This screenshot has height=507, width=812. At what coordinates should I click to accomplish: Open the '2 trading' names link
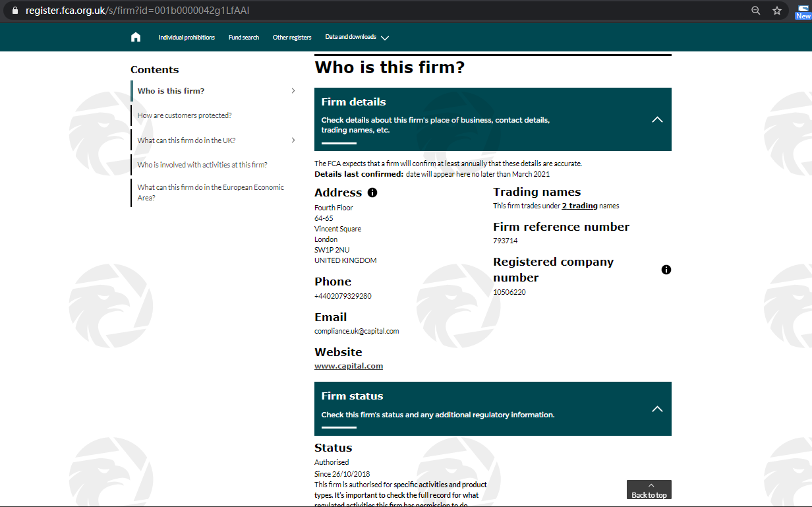tap(579, 206)
